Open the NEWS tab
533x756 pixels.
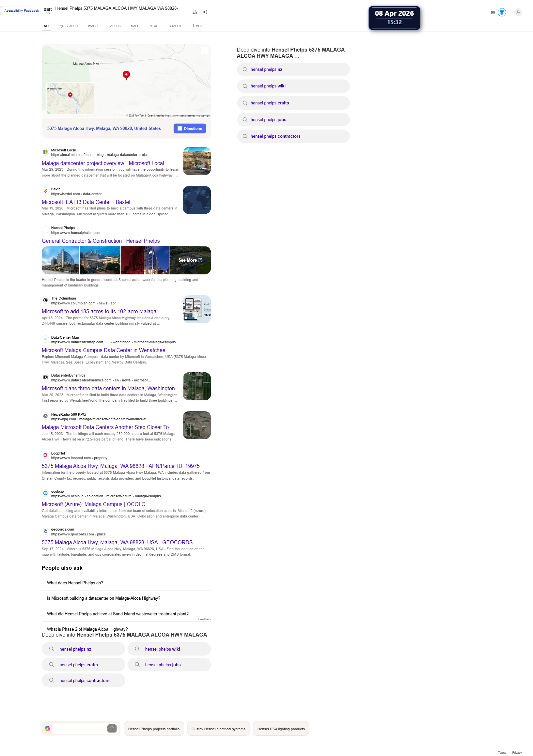point(154,26)
